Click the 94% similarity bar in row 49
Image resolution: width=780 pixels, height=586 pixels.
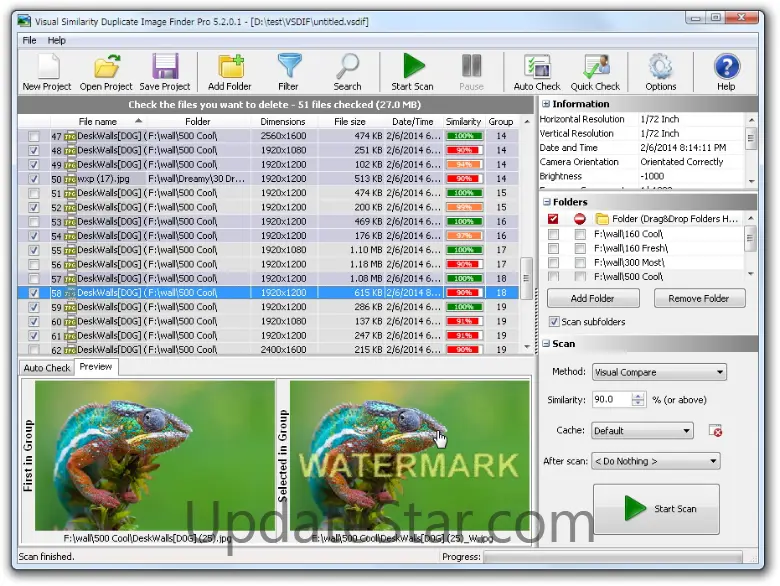(x=464, y=165)
